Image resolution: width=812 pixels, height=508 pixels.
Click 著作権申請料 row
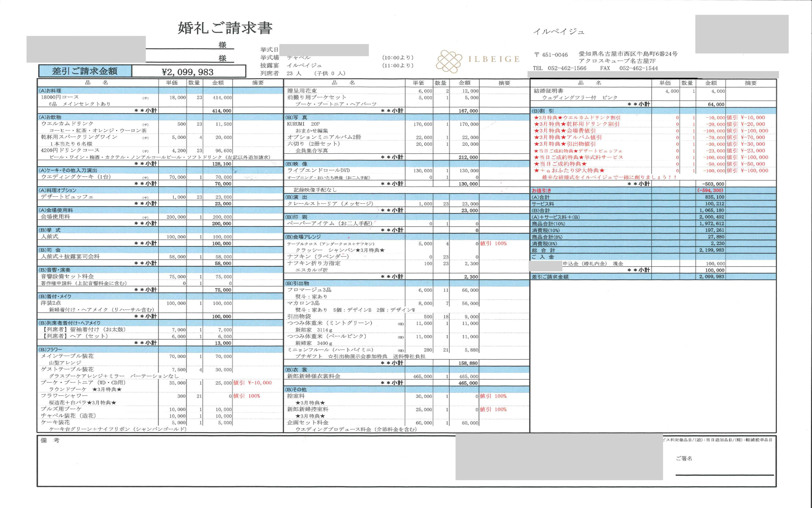point(136,283)
